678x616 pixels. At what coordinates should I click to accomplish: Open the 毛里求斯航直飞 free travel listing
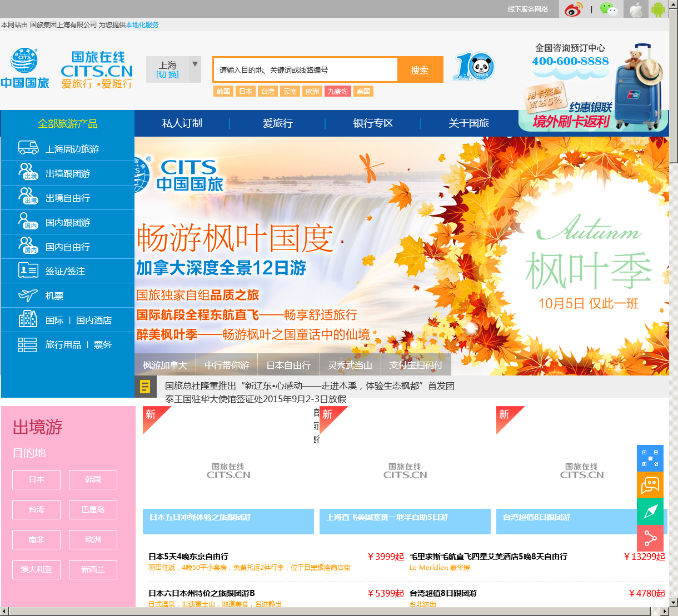[x=488, y=557]
